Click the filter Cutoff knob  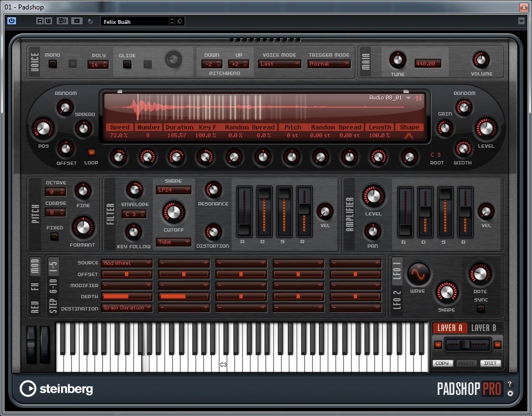(173, 212)
